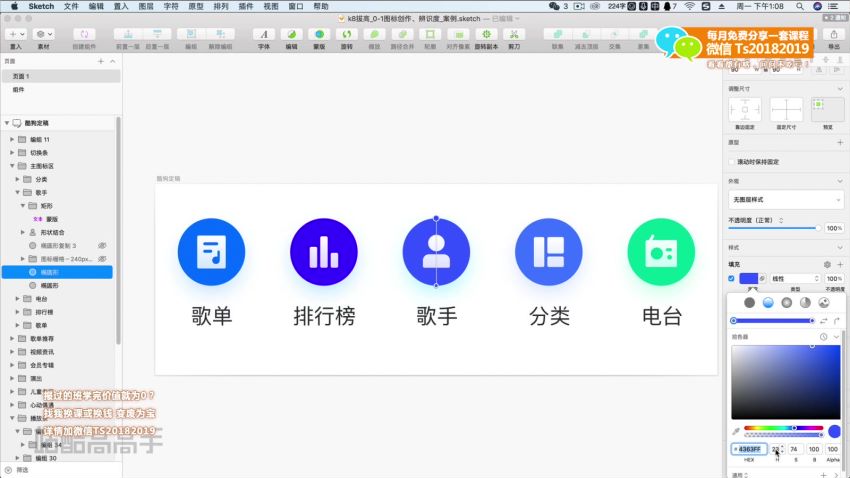Select the 剪刀 scissors tool

tap(514, 34)
